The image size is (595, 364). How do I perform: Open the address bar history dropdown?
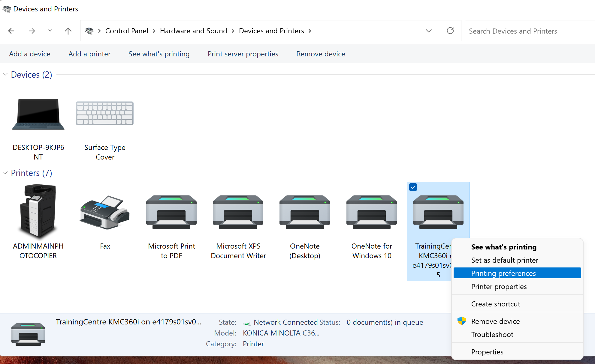click(428, 31)
